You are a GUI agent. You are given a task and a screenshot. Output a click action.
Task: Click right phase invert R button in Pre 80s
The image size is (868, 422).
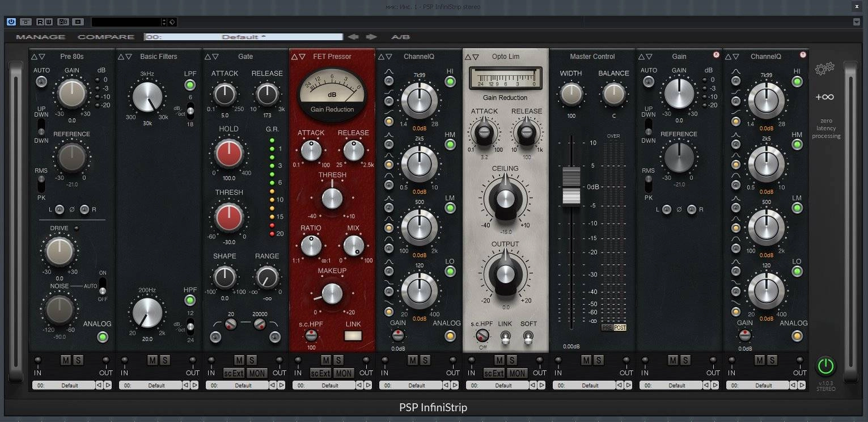pyautogui.click(x=84, y=209)
